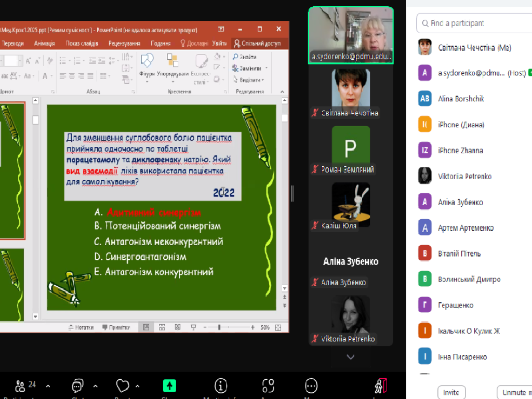Open the More options ellipsis icon
532x399 pixels.
[x=311, y=386]
